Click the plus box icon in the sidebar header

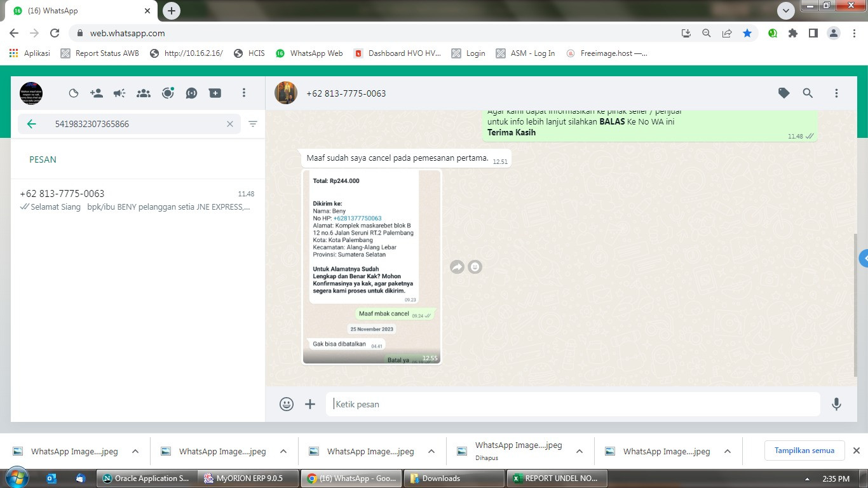tap(215, 93)
